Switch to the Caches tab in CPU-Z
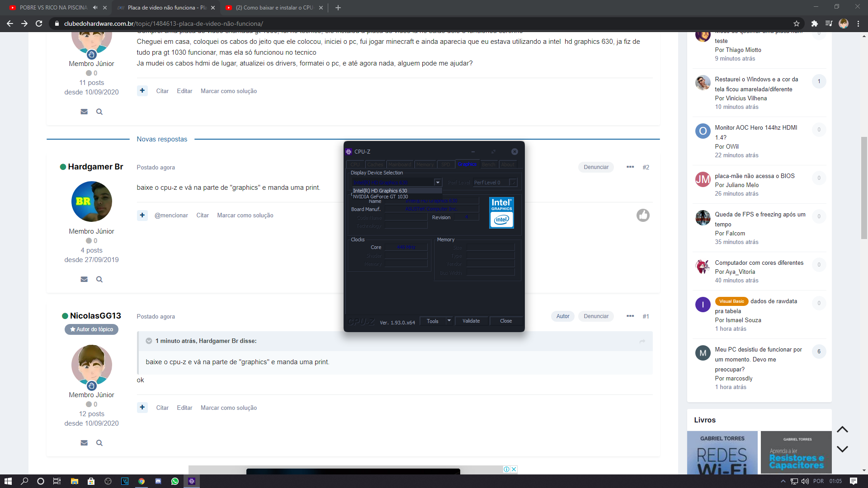The width and height of the screenshot is (868, 488). tap(375, 164)
